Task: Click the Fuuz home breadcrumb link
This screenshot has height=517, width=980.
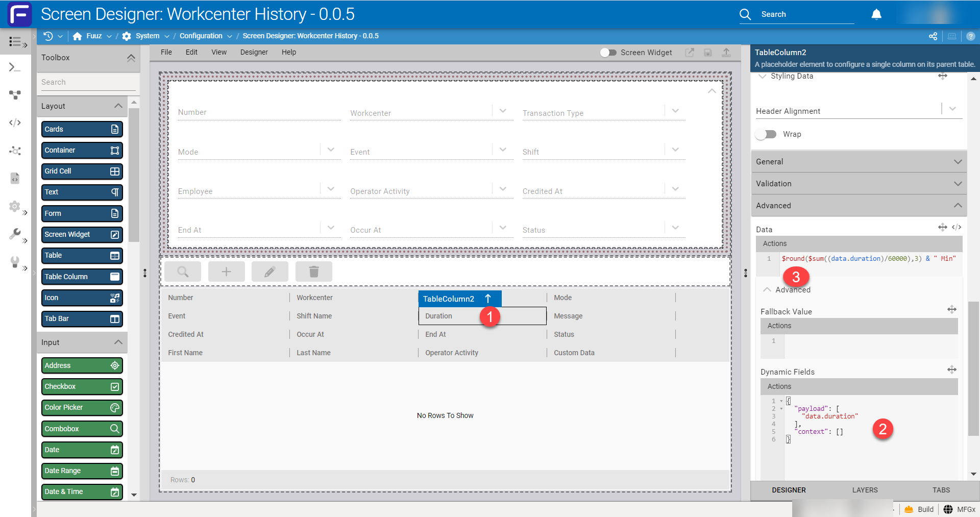Action: click(93, 36)
